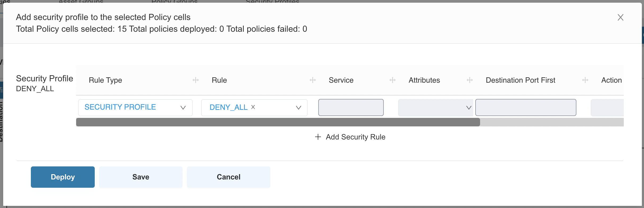Click the Service input field
Screen dimensions: 644x208
pos(351,107)
